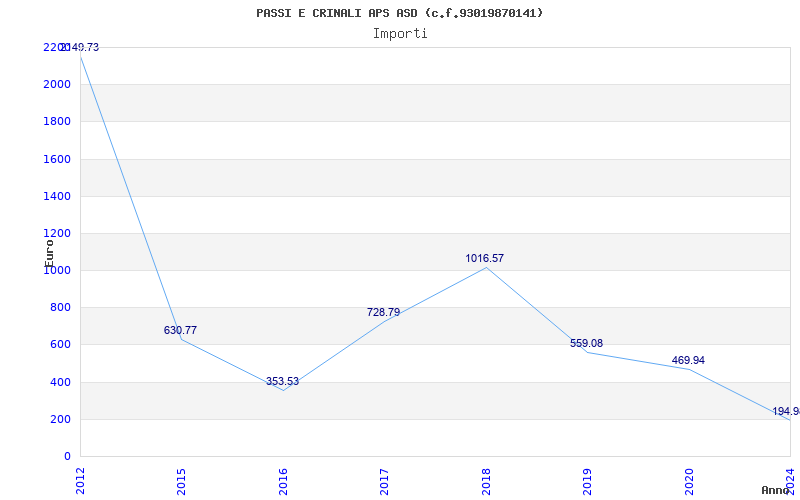Click the 1016.57 data label
Viewport: 800px width, 500px height.
point(484,258)
